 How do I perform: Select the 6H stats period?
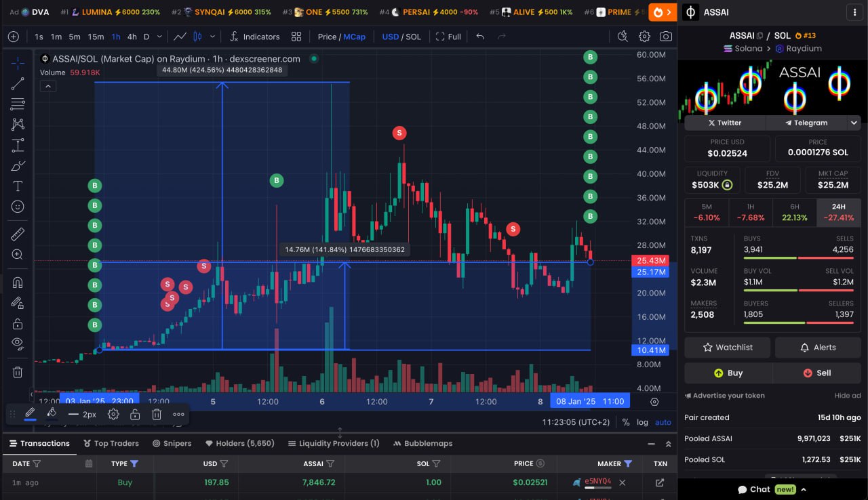coord(794,212)
